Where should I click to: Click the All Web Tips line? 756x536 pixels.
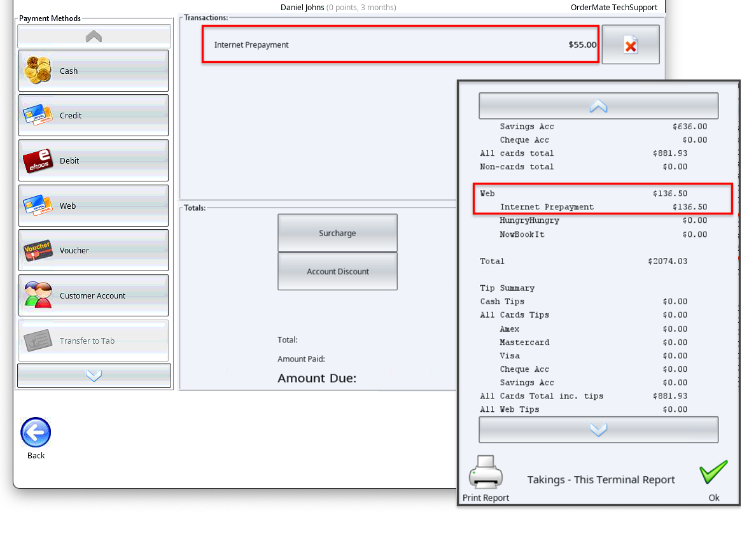584,409
